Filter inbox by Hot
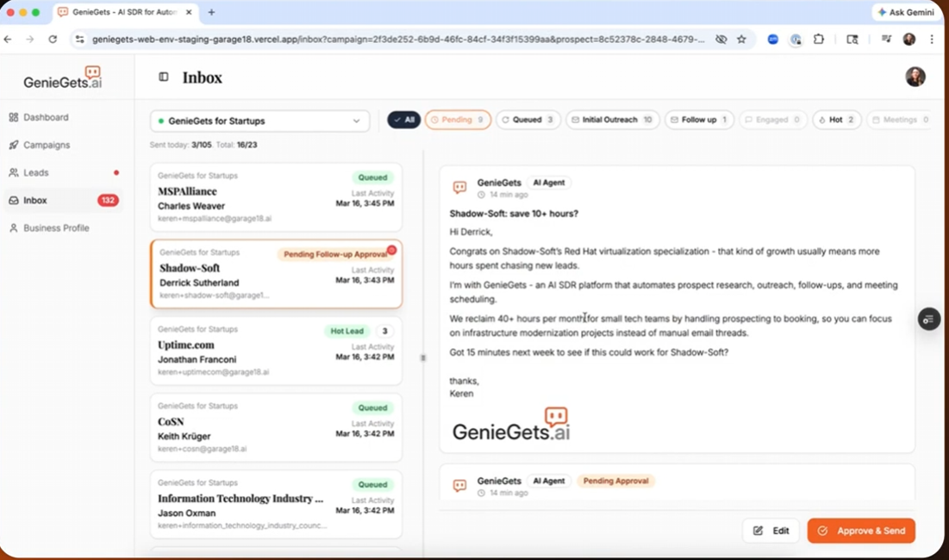Viewport: 949px width, 560px height. 836,120
